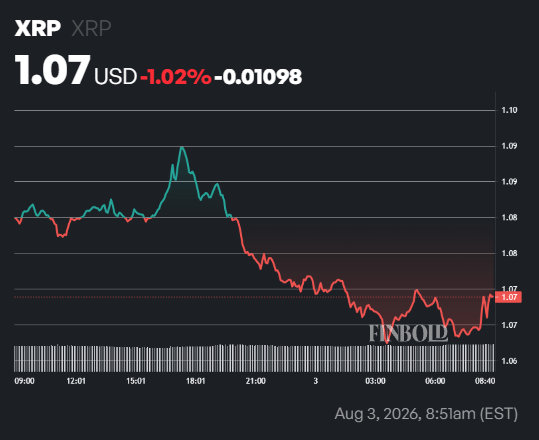Image resolution: width=539 pixels, height=440 pixels.
Task: Click the 1.07 price headline
Action: (52, 70)
